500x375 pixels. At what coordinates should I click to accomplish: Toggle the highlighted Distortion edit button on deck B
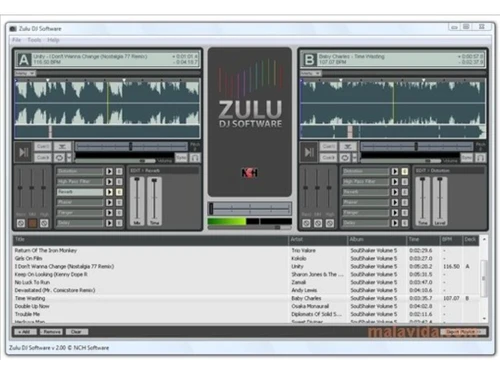tap(405, 171)
